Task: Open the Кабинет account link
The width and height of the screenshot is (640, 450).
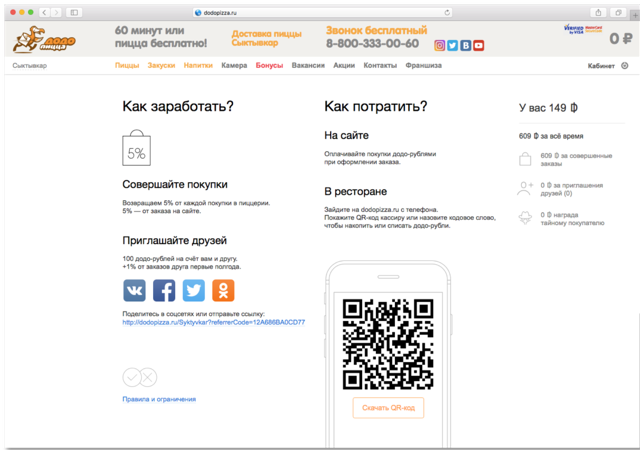Action: pos(601,66)
